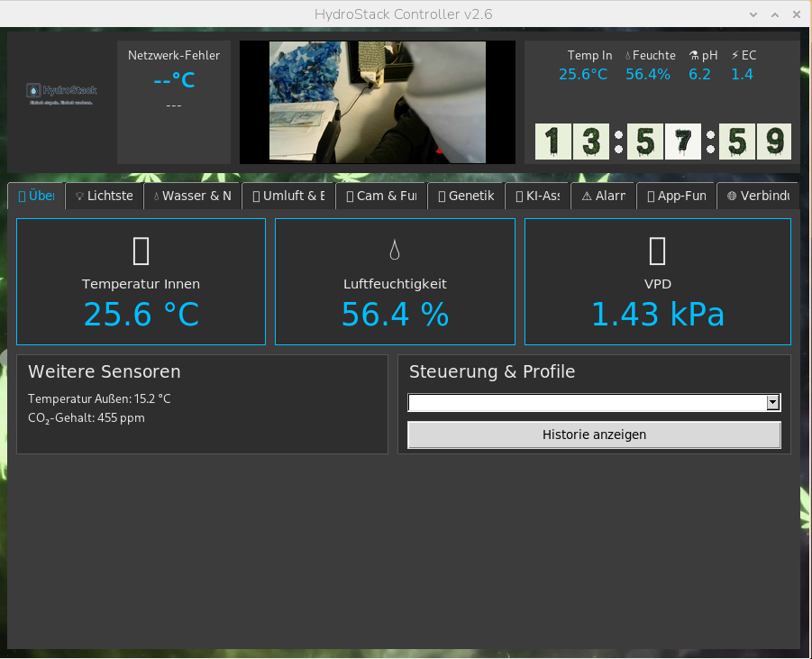The height and width of the screenshot is (659, 812).
Task: Click the HydroStack logo
Action: 60,93
